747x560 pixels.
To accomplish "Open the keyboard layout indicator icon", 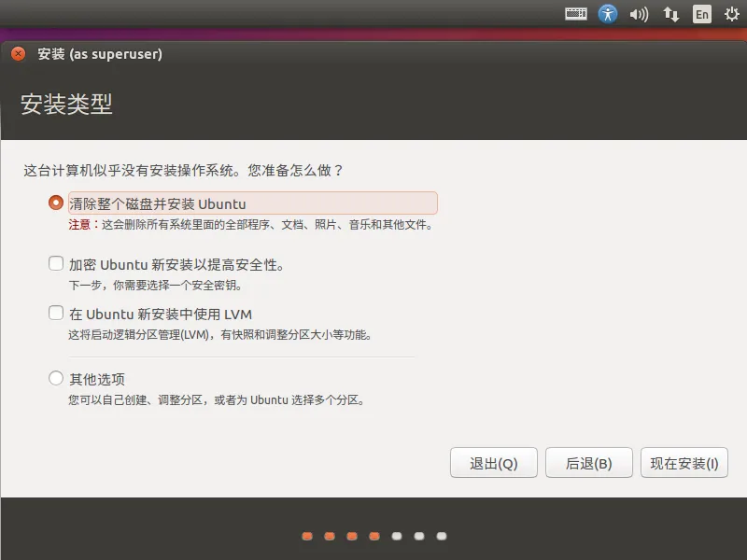I will [x=576, y=14].
